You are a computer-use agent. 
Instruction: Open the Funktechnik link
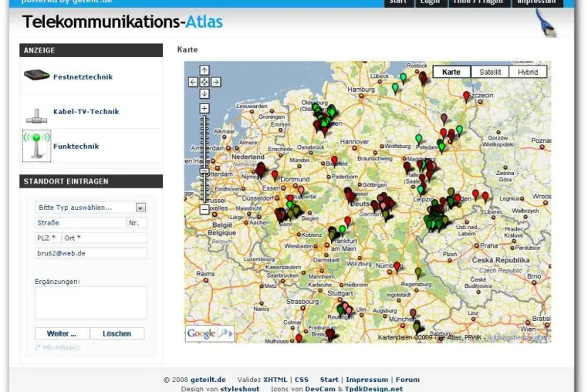[x=76, y=147]
